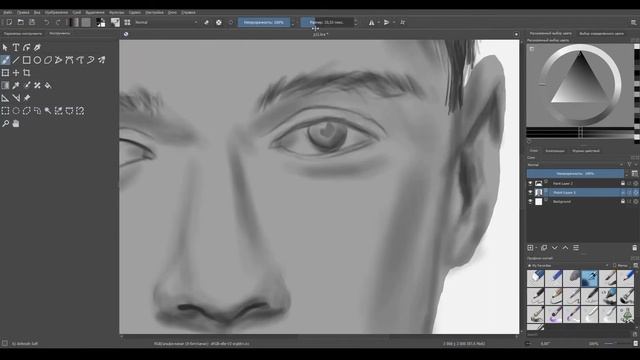This screenshot has width=640, height=360.
Task: Pick a color inside the triangle selector
Action: [580, 86]
